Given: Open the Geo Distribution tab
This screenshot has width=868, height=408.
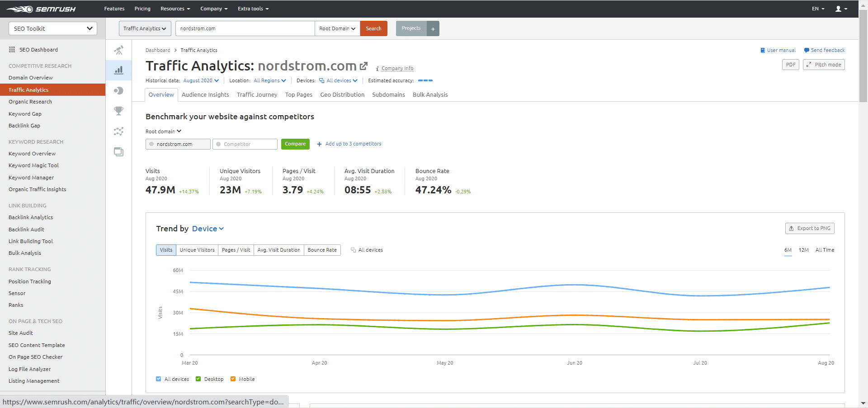Looking at the screenshot, I should click(x=342, y=95).
